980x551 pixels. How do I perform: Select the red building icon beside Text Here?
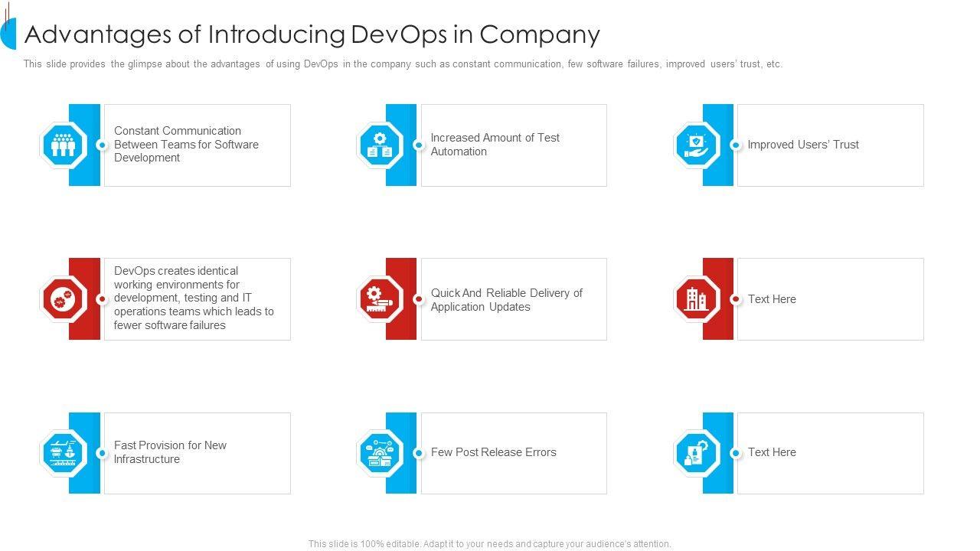pos(697,299)
